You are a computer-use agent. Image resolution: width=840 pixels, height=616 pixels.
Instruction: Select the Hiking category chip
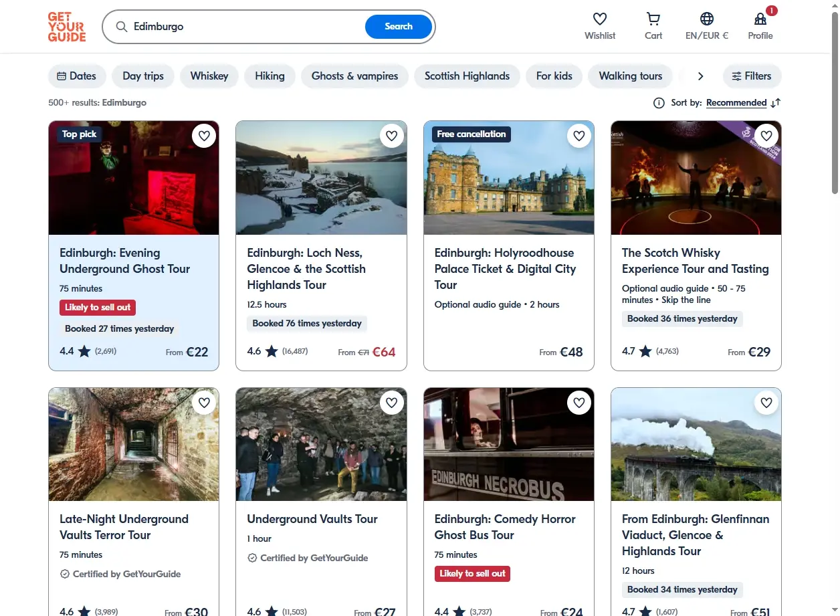[270, 76]
